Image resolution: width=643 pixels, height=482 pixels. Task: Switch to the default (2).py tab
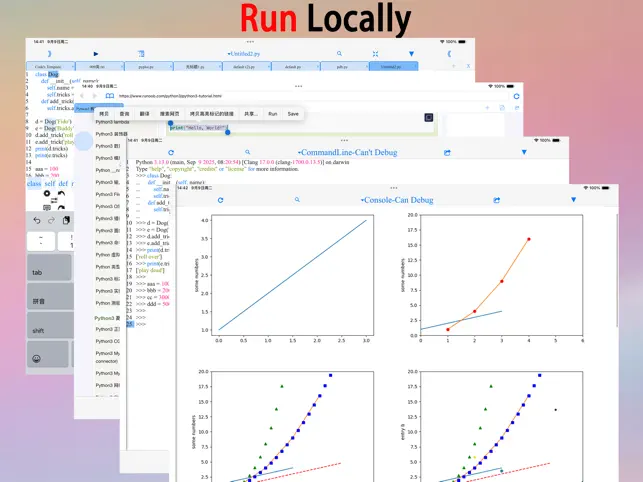[246, 66]
